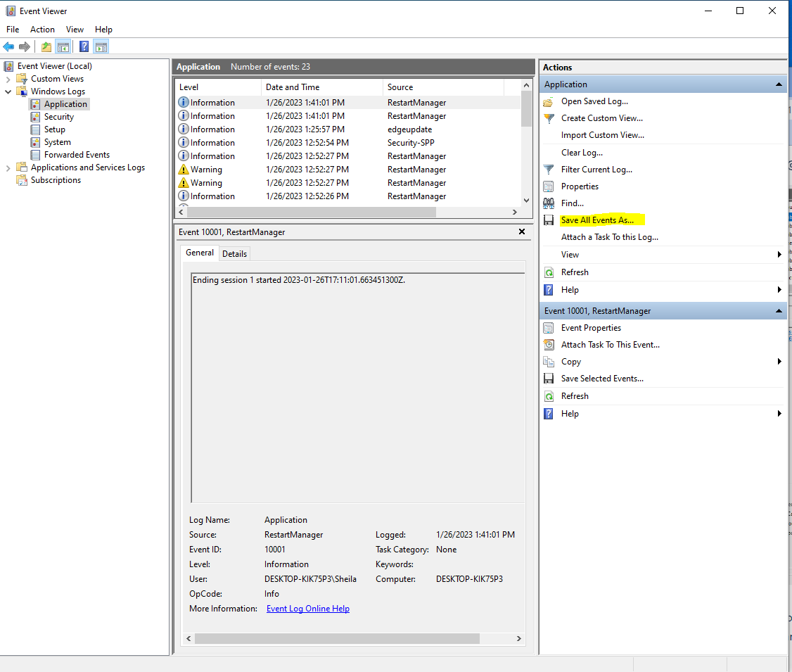
Task: Click the Up One Level folder icon
Action: click(x=46, y=47)
